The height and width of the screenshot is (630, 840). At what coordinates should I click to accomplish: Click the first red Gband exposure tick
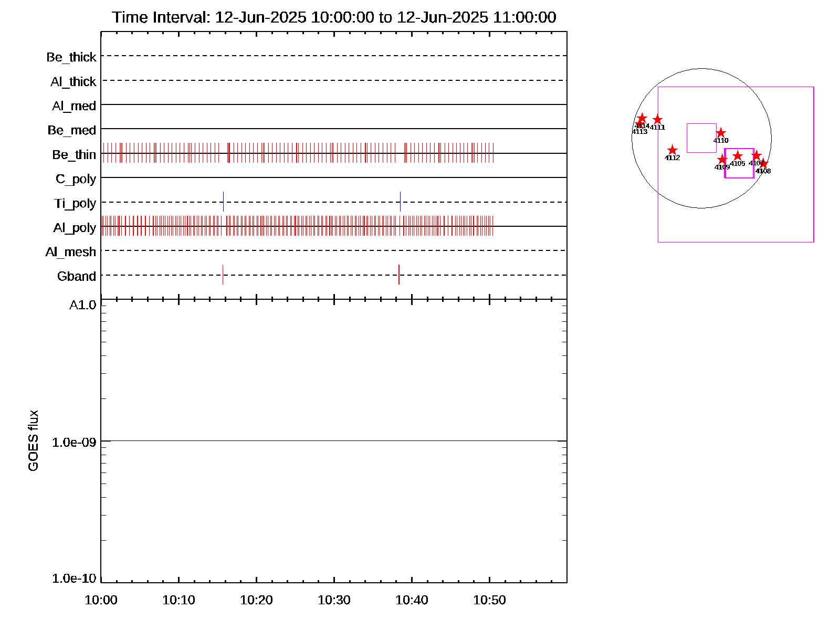[x=223, y=275]
